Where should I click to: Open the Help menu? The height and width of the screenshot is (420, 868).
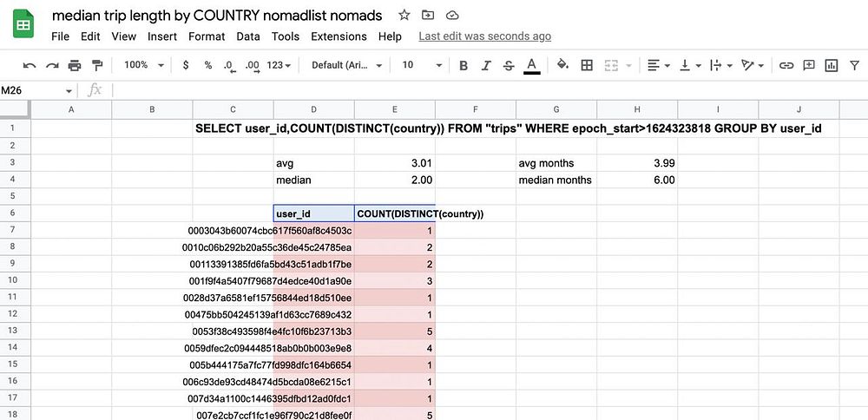(390, 36)
